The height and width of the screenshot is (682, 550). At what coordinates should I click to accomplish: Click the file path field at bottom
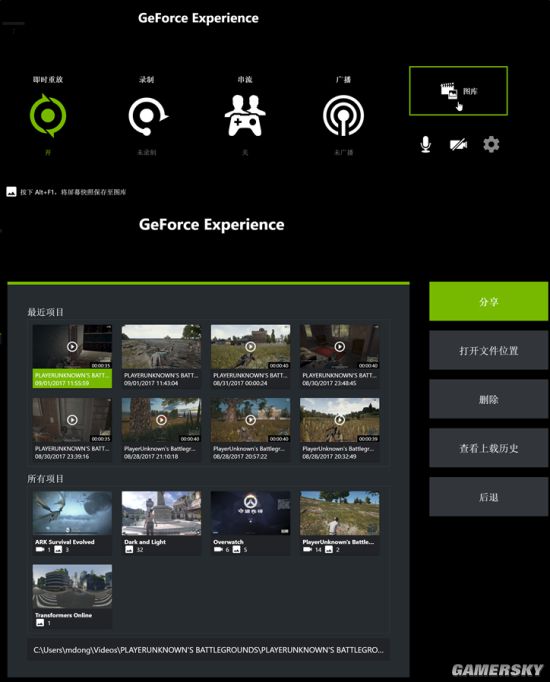pyautogui.click(x=208, y=650)
